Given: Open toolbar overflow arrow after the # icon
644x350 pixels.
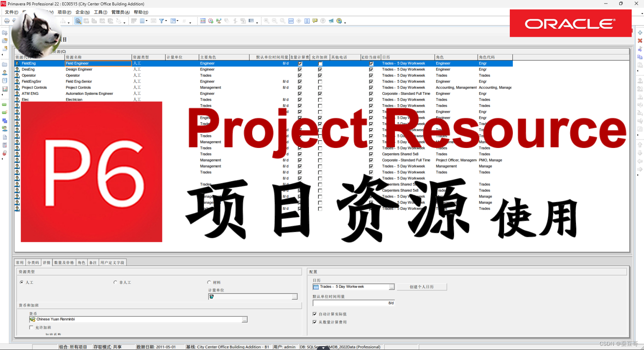Looking at the screenshot, I should [190, 22].
